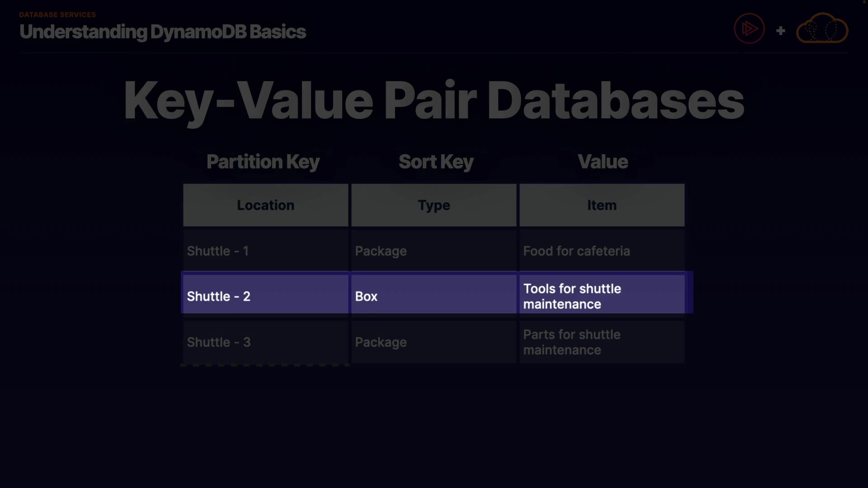The width and height of the screenshot is (868, 488).
Task: Click the Key-Value Pair Databases heading
Action: pyautogui.click(x=434, y=100)
